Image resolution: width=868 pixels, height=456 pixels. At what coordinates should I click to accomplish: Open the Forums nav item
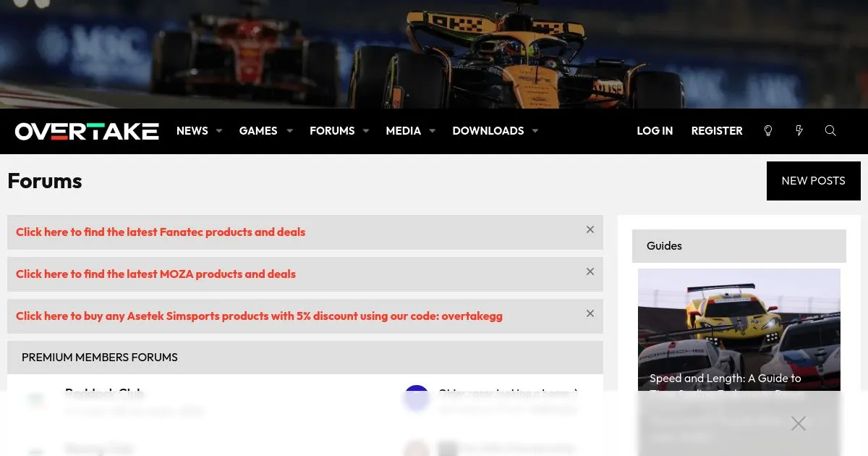[332, 131]
